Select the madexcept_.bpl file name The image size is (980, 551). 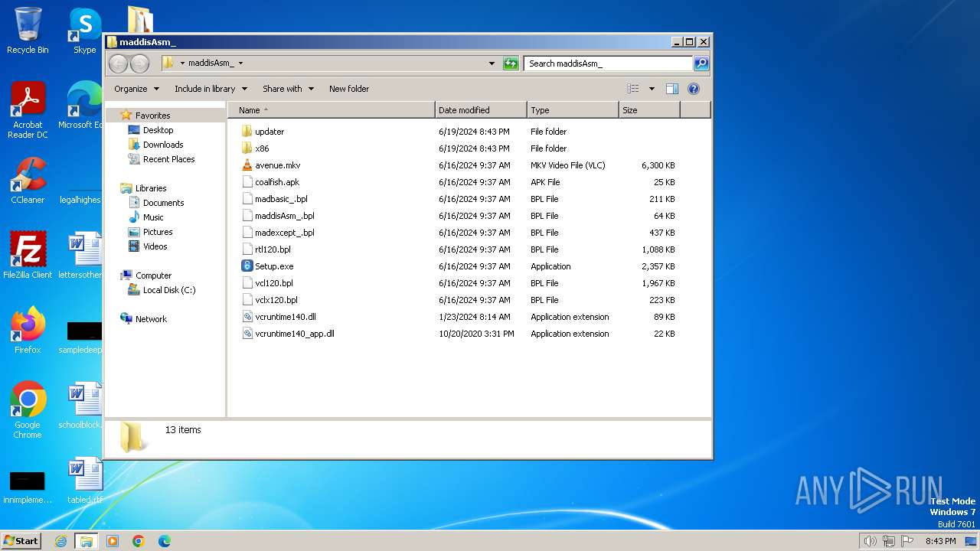click(x=285, y=233)
